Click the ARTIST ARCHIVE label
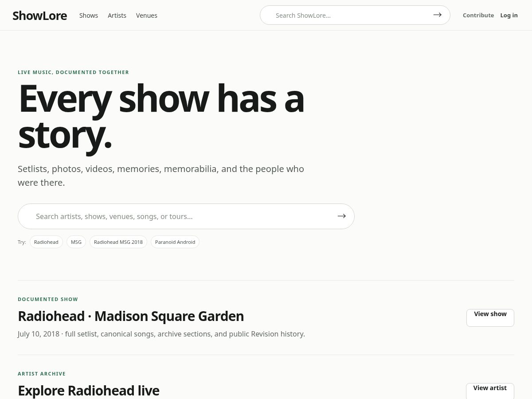The image size is (532, 399). (42, 374)
